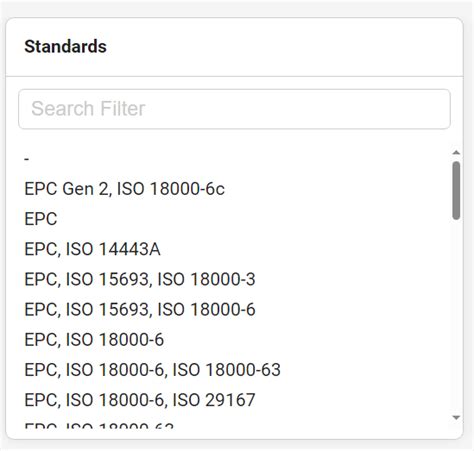The height and width of the screenshot is (451, 474).
Task: Click the scrollbar up arrow
Action: (456, 152)
